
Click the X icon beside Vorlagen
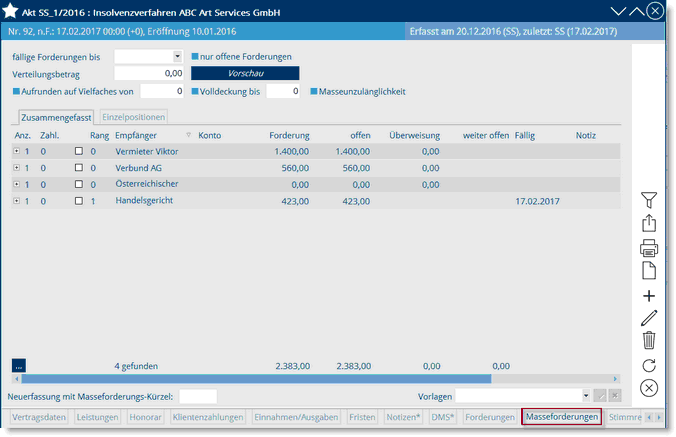[615, 396]
